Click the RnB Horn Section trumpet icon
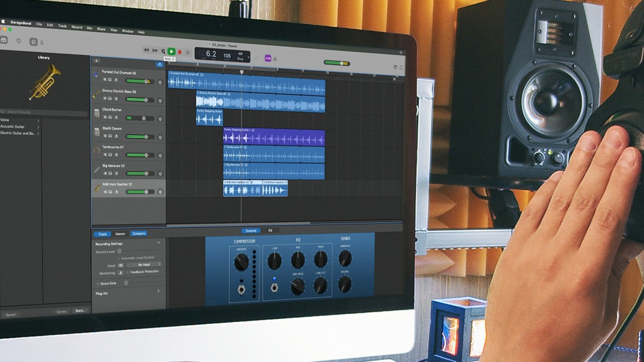 (x=97, y=188)
